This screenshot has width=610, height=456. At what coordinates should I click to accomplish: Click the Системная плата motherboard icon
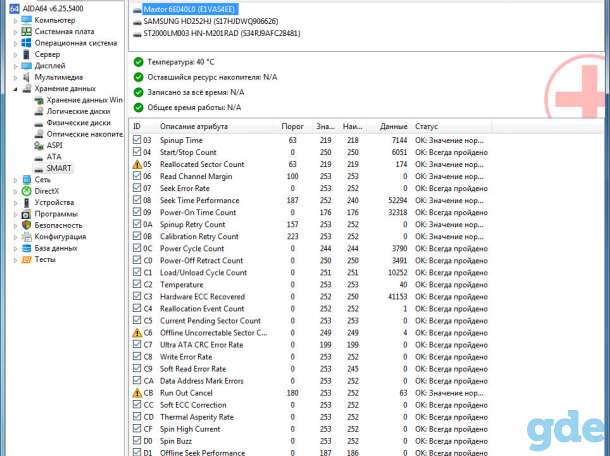coord(26,31)
